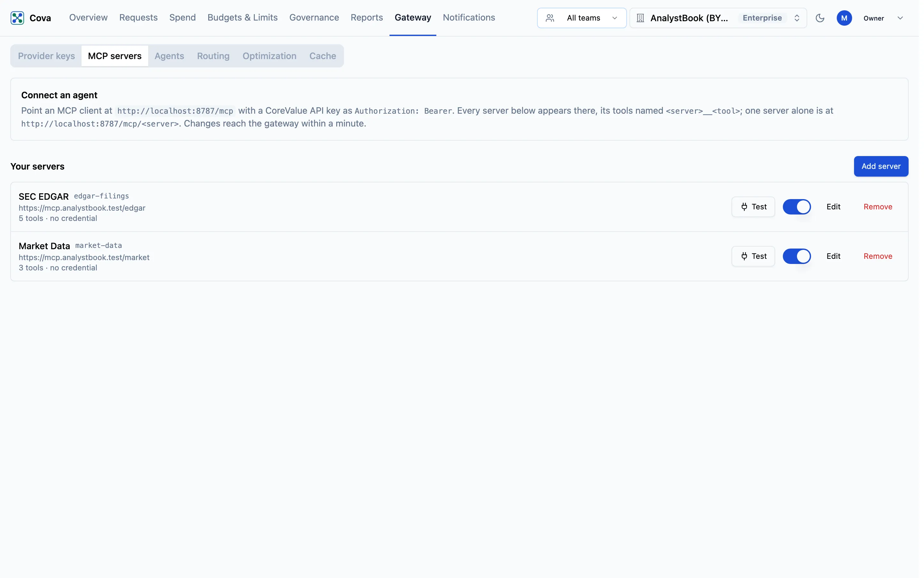Remove the SEC EDGAR server
924x578 pixels.
point(878,207)
